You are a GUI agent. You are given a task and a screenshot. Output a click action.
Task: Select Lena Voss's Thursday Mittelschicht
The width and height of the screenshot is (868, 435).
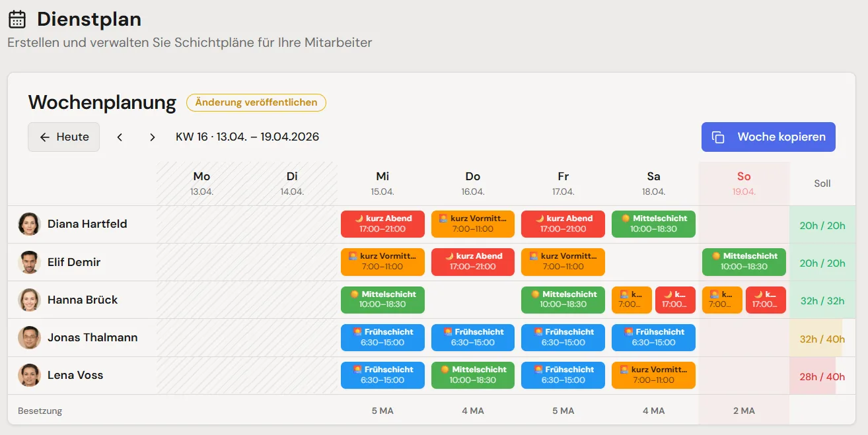pyautogui.click(x=473, y=375)
